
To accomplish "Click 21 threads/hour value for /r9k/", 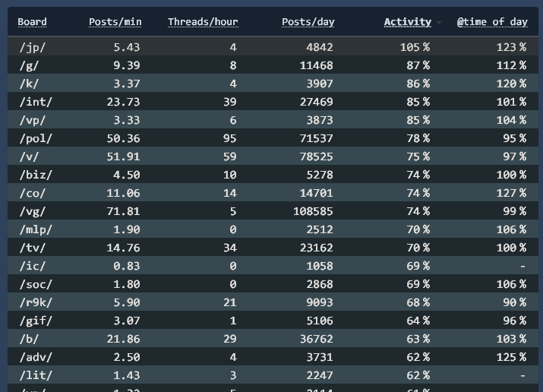I will (229, 302).
